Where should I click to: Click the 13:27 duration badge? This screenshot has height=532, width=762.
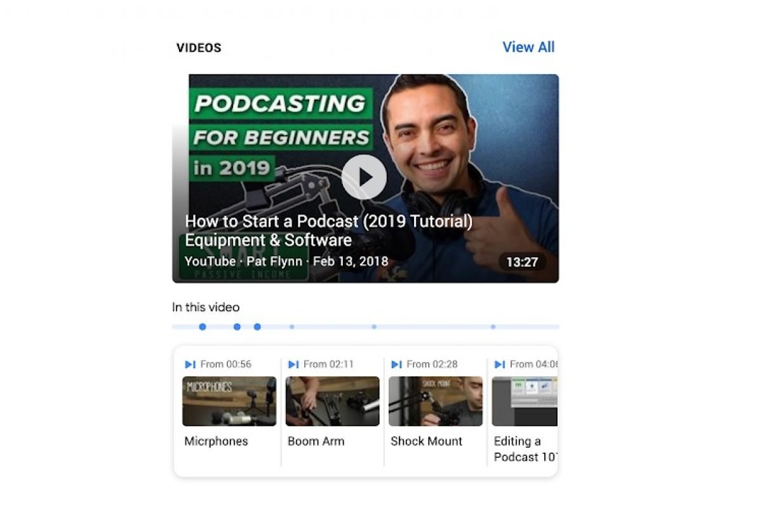click(522, 262)
